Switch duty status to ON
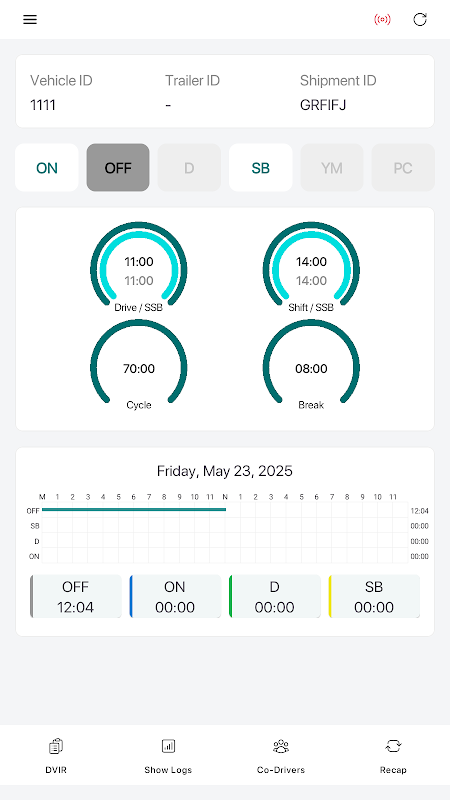Image resolution: width=450 pixels, height=800 pixels. click(x=47, y=168)
